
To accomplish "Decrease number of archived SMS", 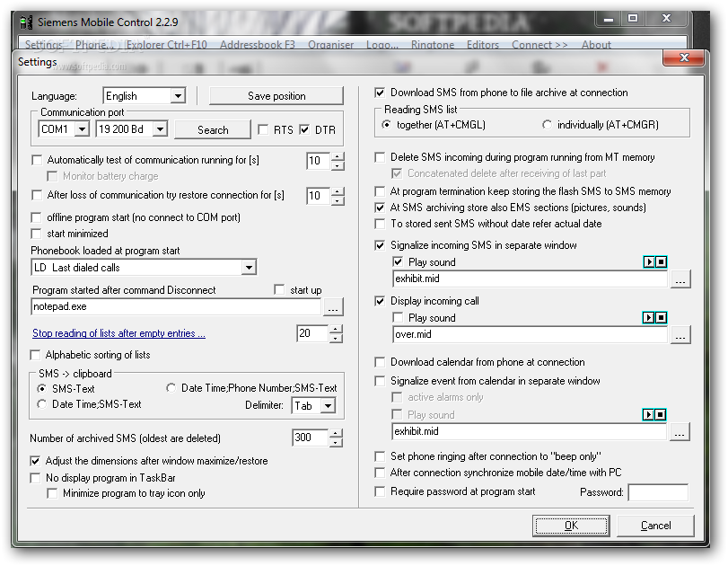I will click(x=336, y=442).
